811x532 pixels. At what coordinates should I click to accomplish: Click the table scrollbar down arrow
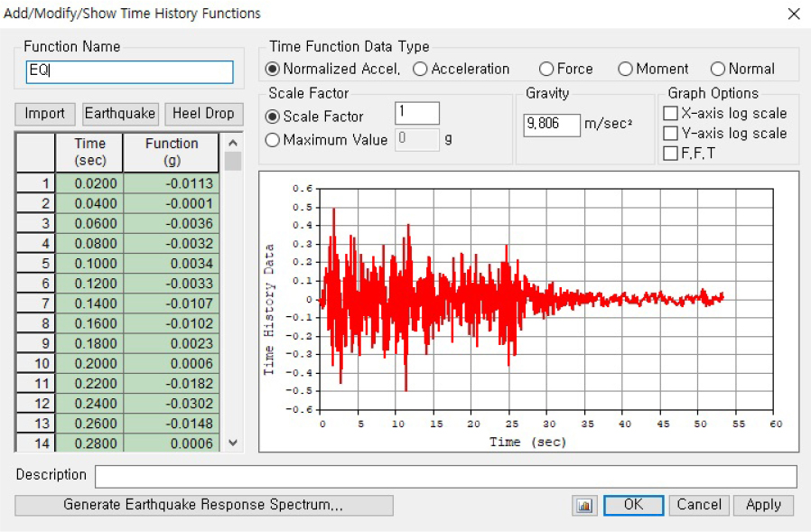233,443
